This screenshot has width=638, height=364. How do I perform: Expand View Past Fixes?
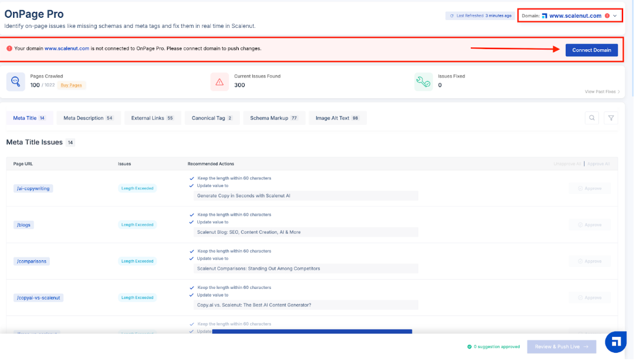[602, 92]
